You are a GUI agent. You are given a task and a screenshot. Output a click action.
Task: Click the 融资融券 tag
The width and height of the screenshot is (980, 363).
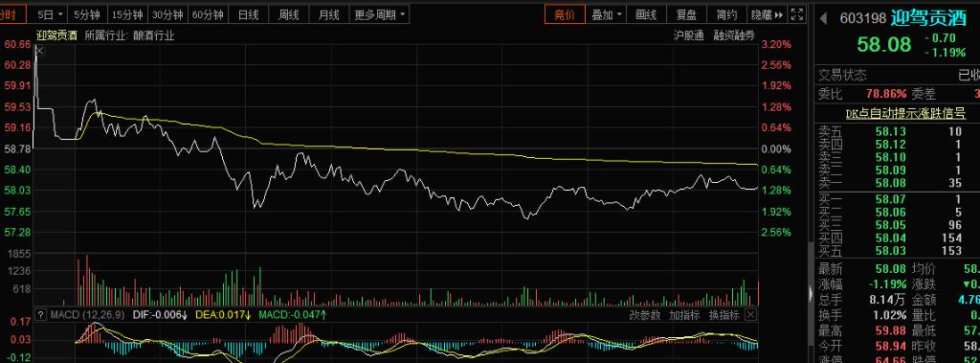tap(734, 35)
